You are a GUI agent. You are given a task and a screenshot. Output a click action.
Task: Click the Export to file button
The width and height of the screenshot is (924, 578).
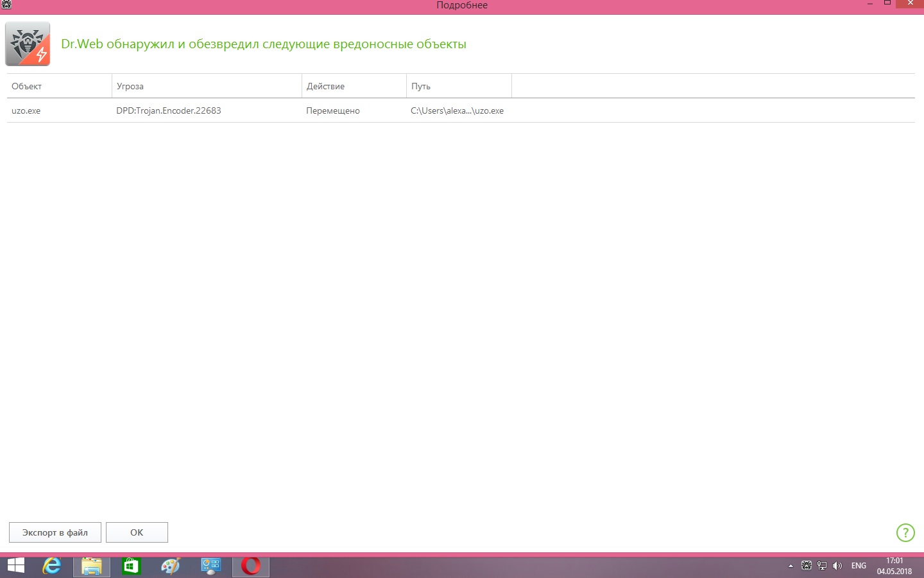click(55, 532)
